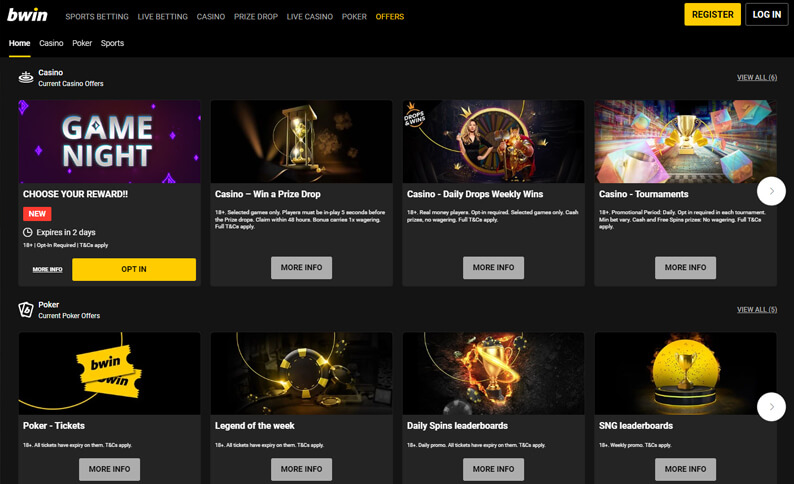This screenshot has height=484, width=794.
Task: Click the Poker - Tickets title
Action: tap(54, 426)
